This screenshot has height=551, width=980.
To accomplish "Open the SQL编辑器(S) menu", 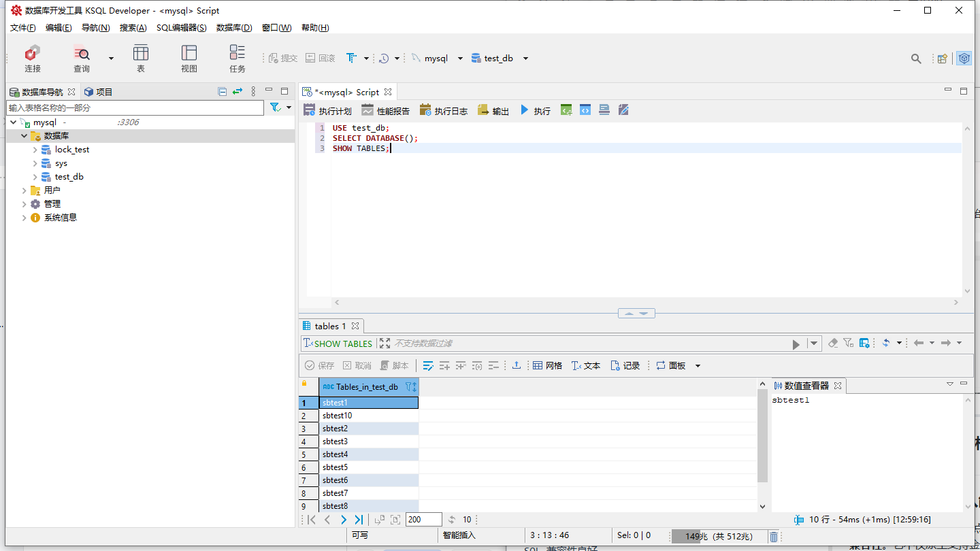I will (181, 28).
